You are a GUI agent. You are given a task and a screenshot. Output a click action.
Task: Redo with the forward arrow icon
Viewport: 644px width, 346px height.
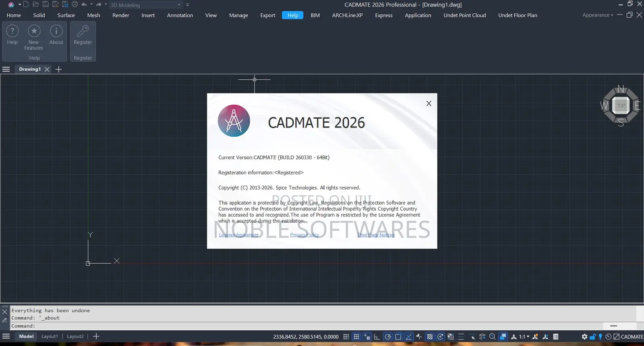(x=99, y=4)
